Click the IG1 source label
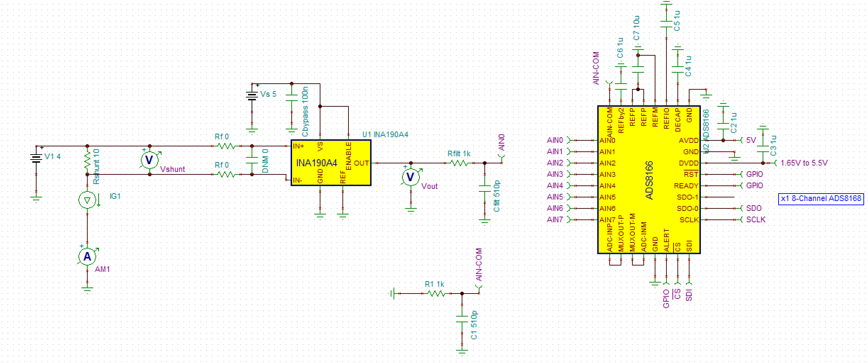 point(115,196)
